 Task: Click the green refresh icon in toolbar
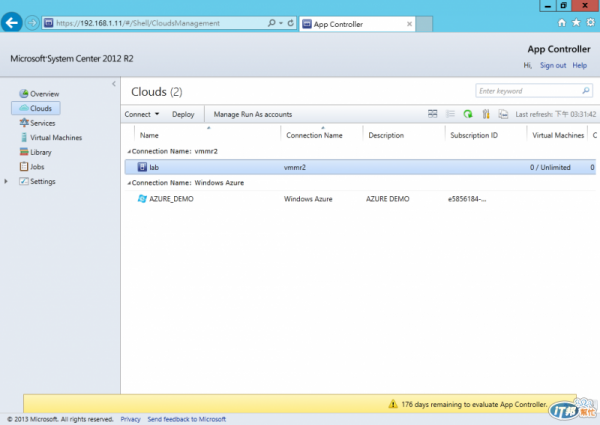point(468,114)
